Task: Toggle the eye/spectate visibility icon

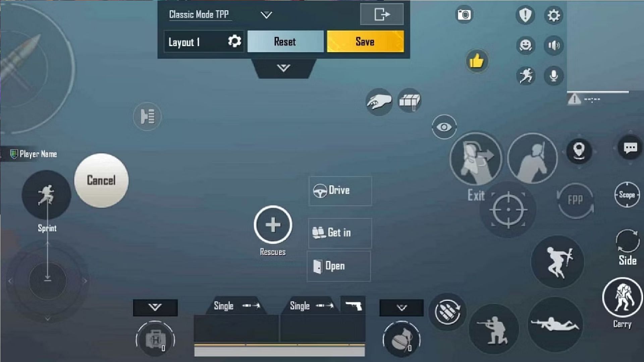Action: tap(444, 127)
